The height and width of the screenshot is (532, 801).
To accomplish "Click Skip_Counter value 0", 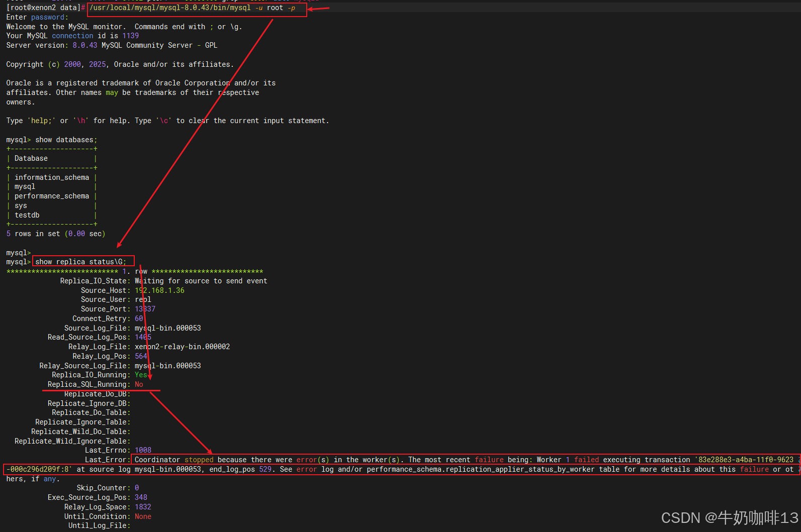I will pyautogui.click(x=137, y=488).
